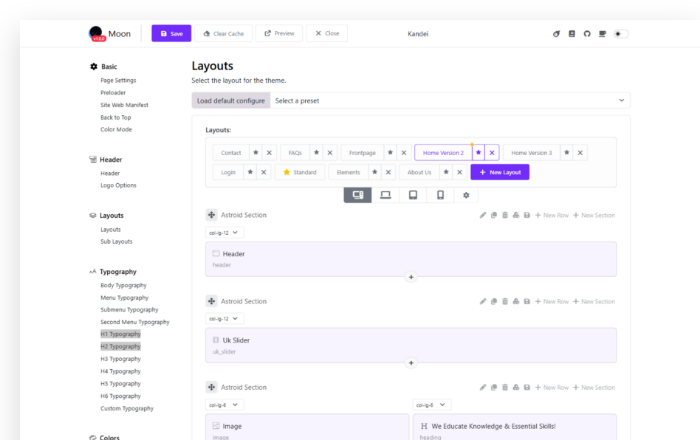Add an element with the plus below the Header

click(411, 277)
